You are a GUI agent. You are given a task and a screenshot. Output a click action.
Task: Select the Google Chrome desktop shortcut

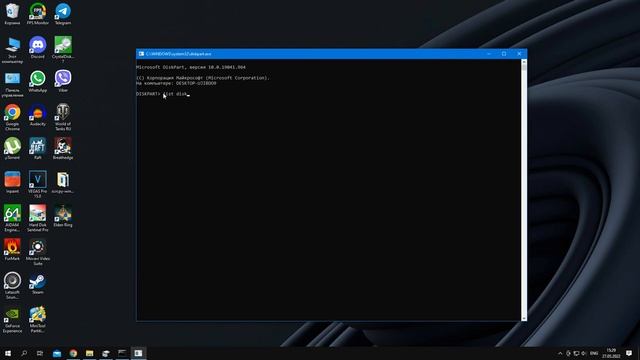(x=12, y=117)
